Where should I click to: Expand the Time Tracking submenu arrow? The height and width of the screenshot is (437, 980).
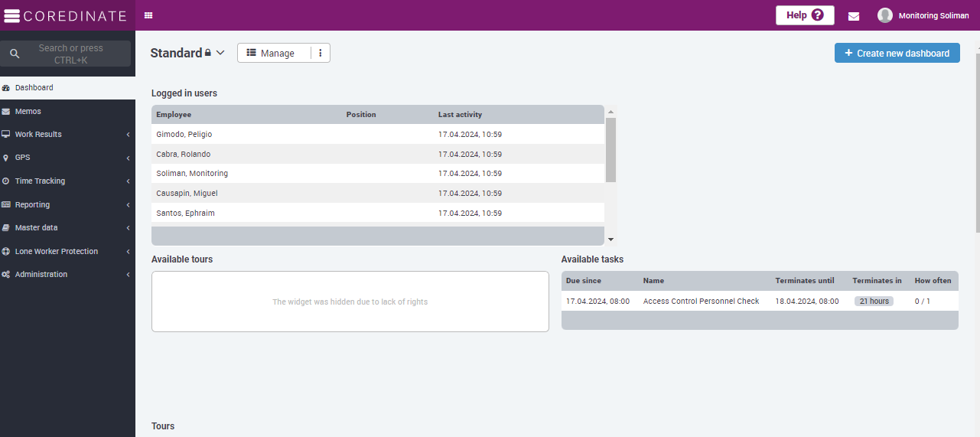point(128,181)
